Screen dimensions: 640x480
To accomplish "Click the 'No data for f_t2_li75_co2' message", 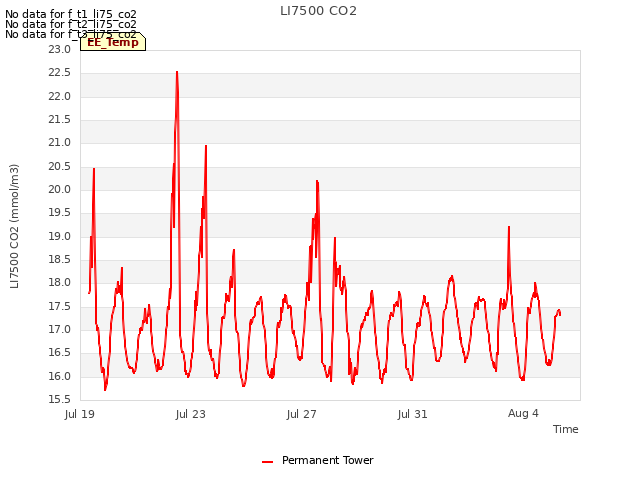I will (71, 24).
